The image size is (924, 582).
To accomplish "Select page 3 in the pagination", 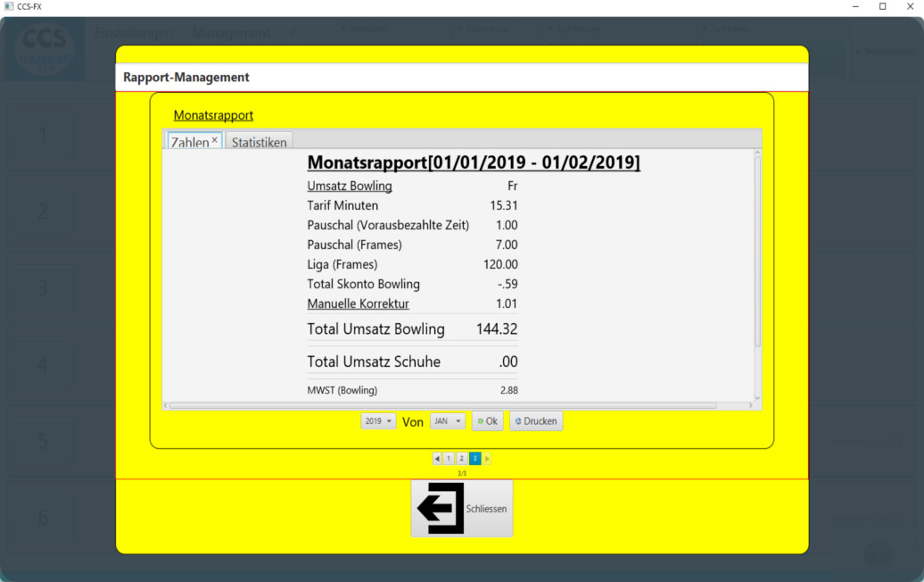I will click(474, 459).
